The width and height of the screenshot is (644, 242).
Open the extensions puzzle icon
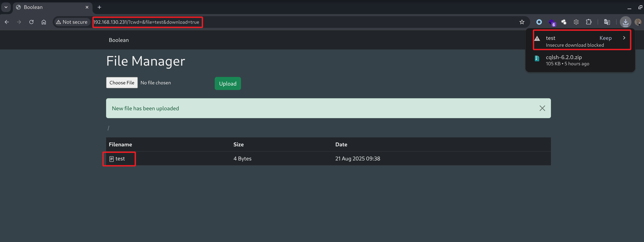(x=589, y=22)
